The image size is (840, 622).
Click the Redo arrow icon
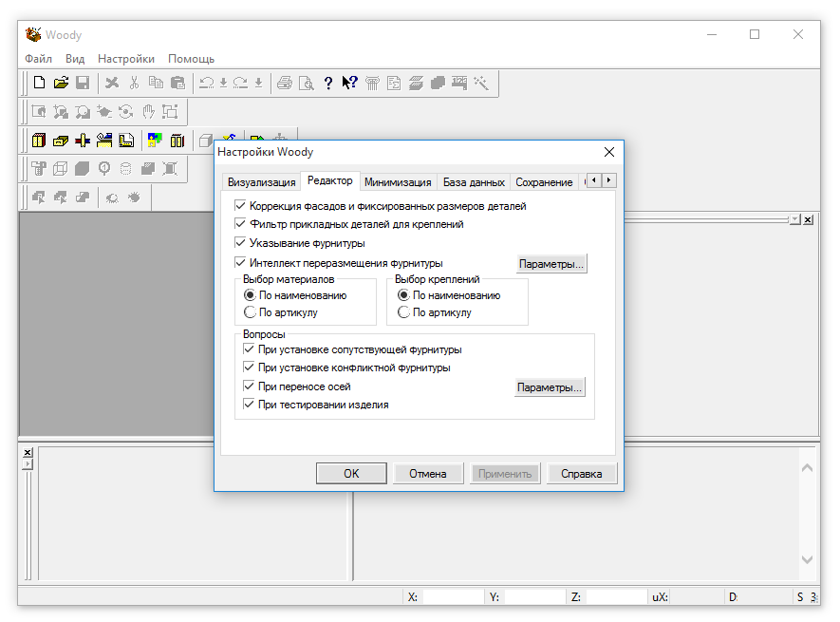240,83
